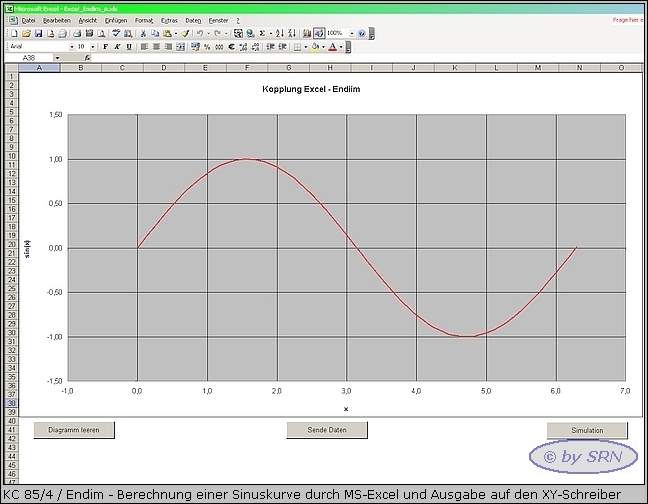Open the Daten menu
The image size is (648, 504).
[x=193, y=20]
